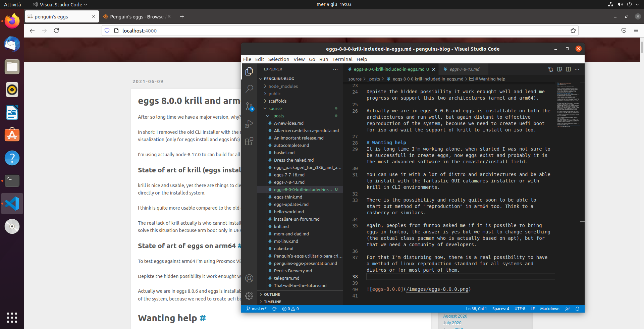Bookmark this page with star icon
The width and height of the screenshot is (644, 329).
coord(573,31)
